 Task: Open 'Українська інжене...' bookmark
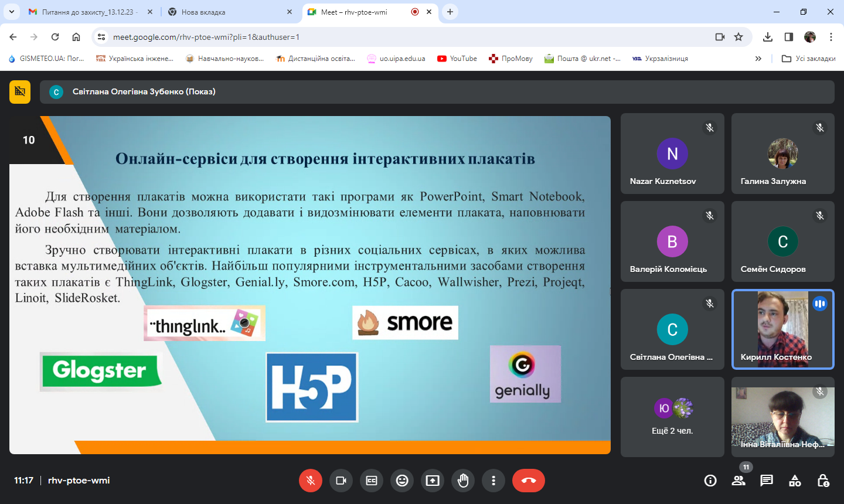pos(135,59)
